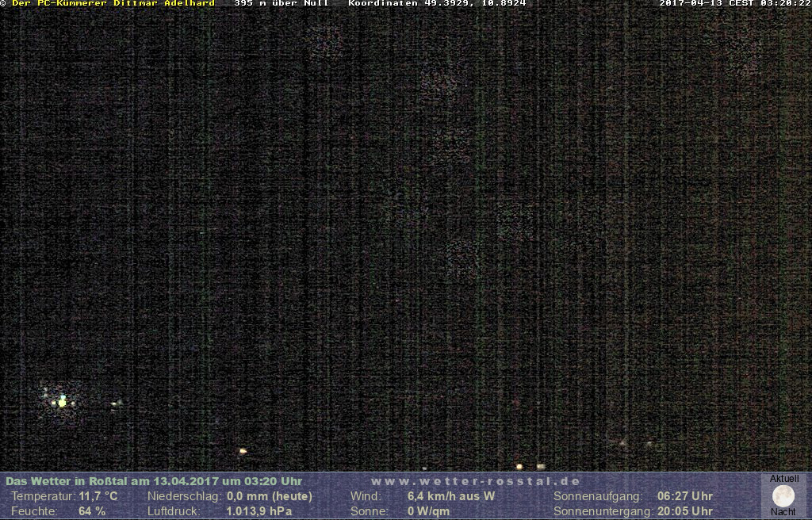Click the Der PC-Kümmerer Dittmar Adelhard copyright
The image size is (812, 520).
point(113,3)
